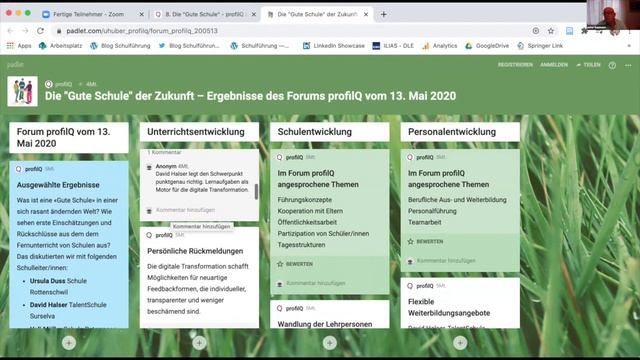Go back with the browser back arrow
Viewport: 640px width, 360px height.
(10, 31)
